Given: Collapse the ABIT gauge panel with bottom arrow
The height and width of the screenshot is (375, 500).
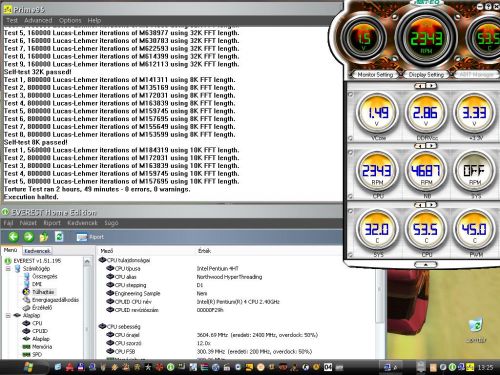Looking at the screenshot, I should point(426,265).
